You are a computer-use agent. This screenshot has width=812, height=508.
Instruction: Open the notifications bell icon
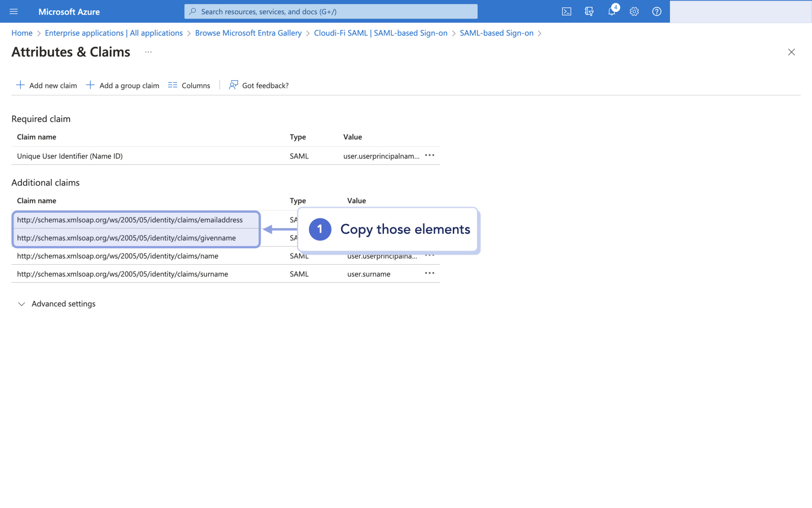coord(611,11)
